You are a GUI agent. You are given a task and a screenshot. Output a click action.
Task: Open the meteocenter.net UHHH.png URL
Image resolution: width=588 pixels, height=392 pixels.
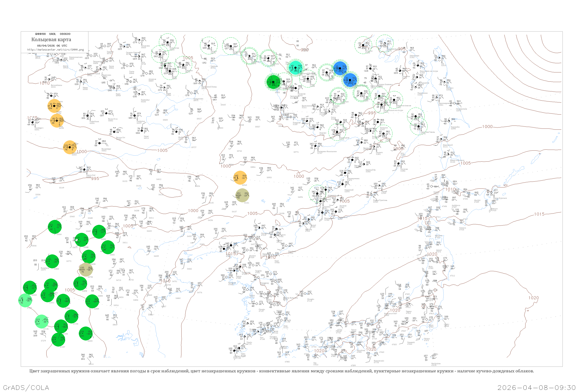[x=55, y=50]
